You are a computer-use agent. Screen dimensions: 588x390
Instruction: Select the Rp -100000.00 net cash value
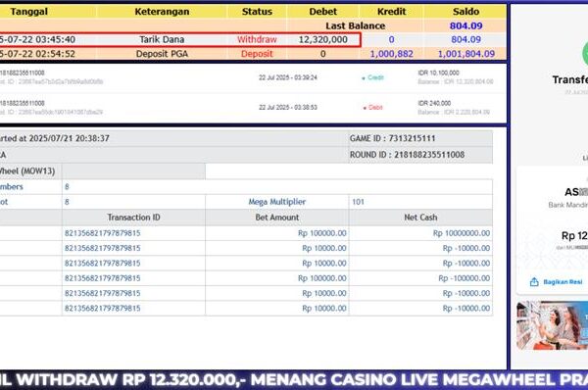point(464,278)
